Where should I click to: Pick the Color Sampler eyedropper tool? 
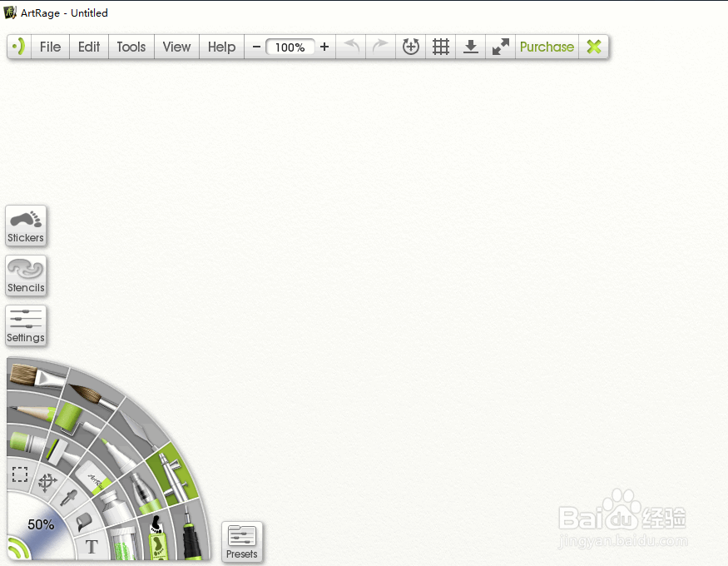click(70, 499)
